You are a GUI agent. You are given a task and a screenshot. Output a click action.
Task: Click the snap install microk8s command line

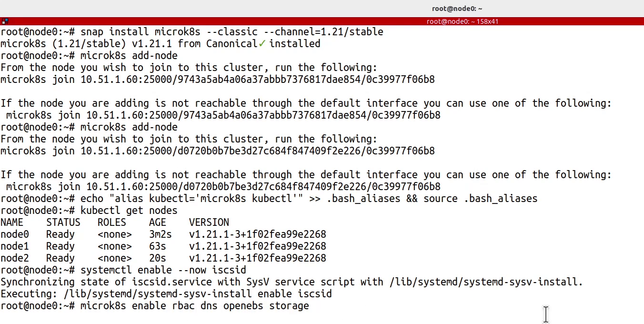tap(192, 32)
